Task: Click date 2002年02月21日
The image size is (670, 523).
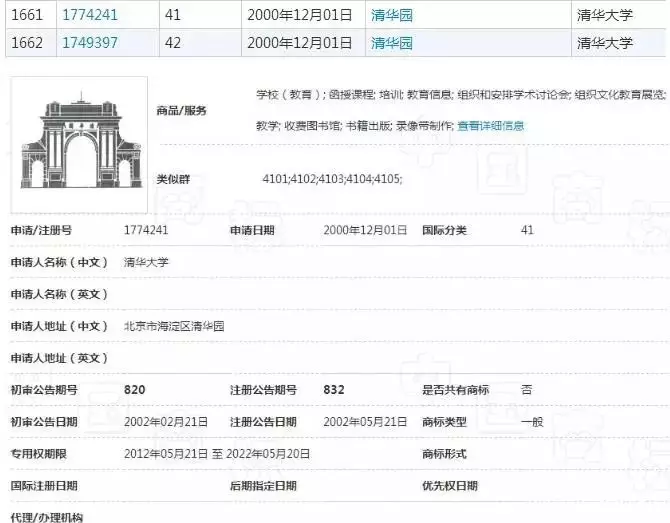Action: (x=166, y=422)
